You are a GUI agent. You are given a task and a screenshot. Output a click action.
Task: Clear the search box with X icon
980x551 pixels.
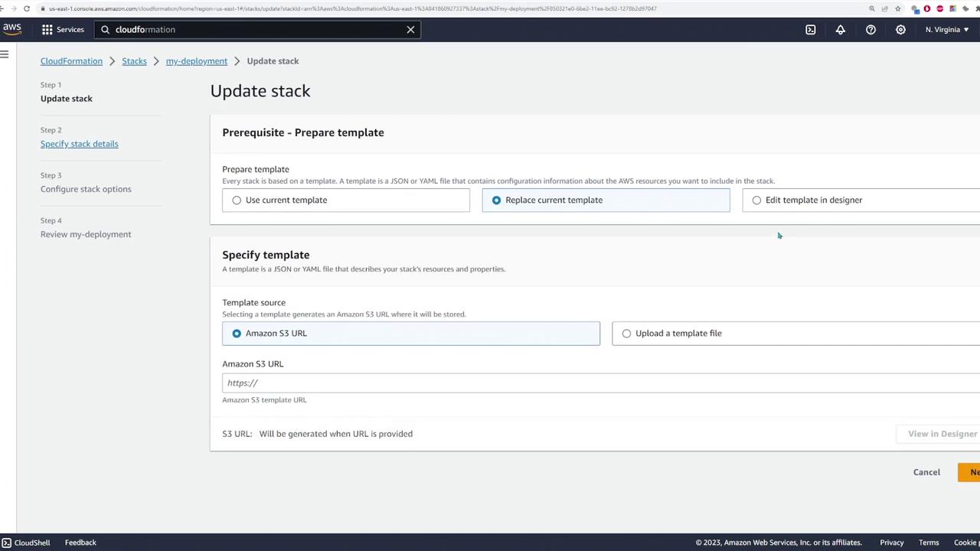[x=410, y=29]
